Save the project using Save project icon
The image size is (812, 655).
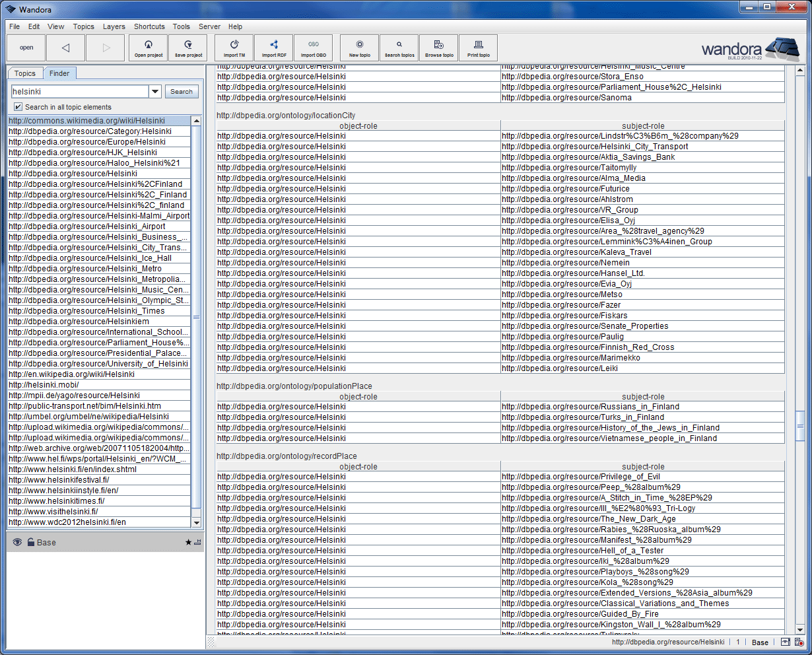(x=187, y=48)
